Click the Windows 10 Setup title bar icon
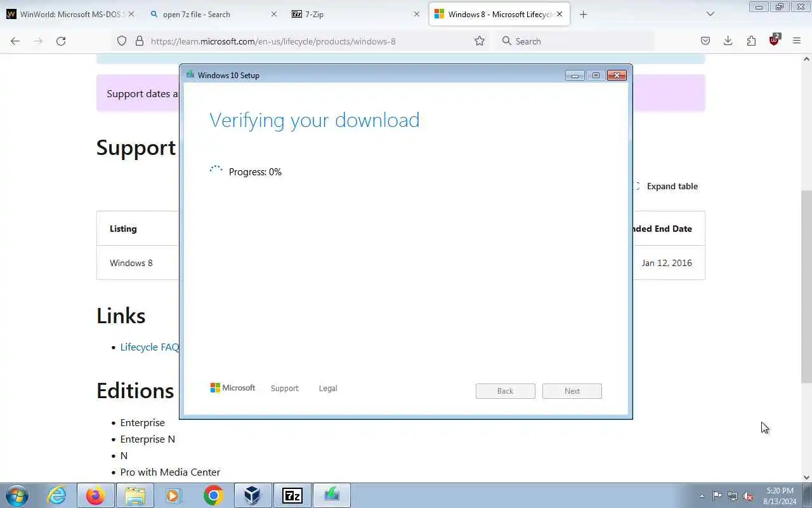 click(x=190, y=74)
